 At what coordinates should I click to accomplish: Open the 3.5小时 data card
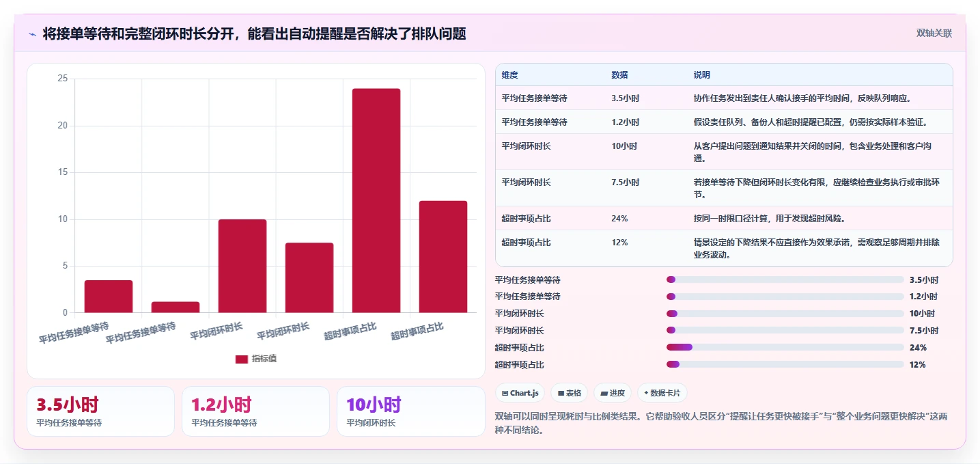[x=101, y=411]
